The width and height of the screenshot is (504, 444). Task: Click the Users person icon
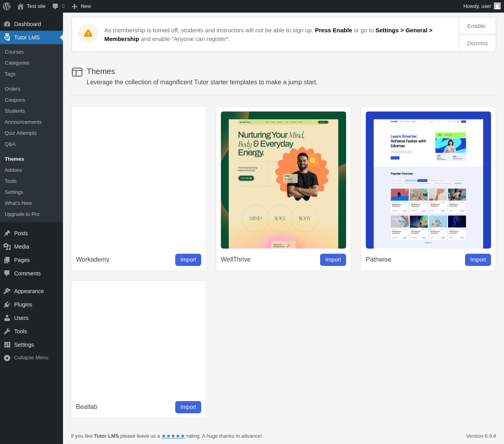[7, 318]
